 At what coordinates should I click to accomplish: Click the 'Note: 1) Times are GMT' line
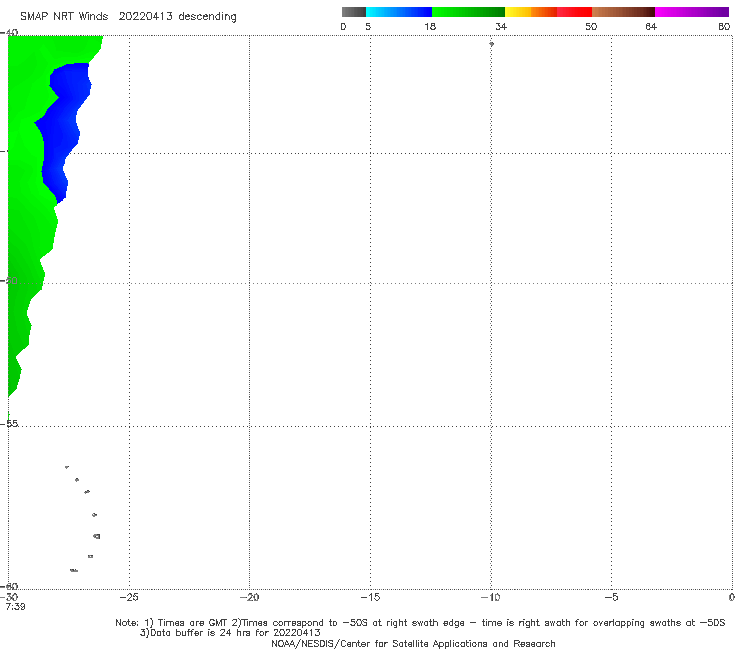click(x=420, y=623)
